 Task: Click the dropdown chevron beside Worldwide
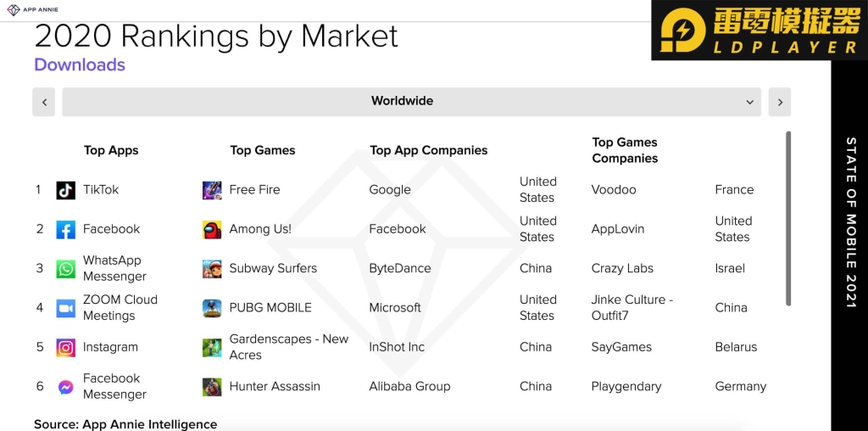point(749,102)
